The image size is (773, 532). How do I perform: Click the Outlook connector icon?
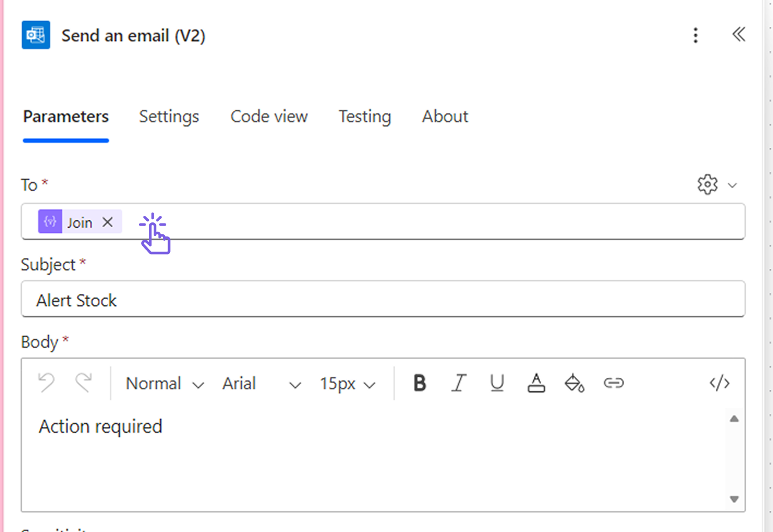pyautogui.click(x=36, y=35)
